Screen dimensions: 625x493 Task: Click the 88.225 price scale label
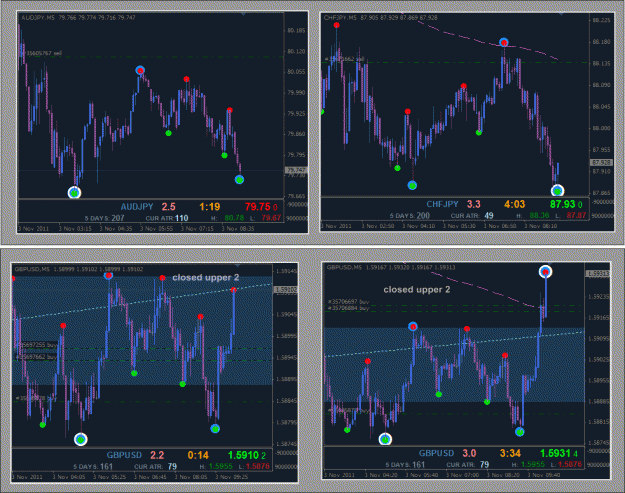(x=602, y=20)
